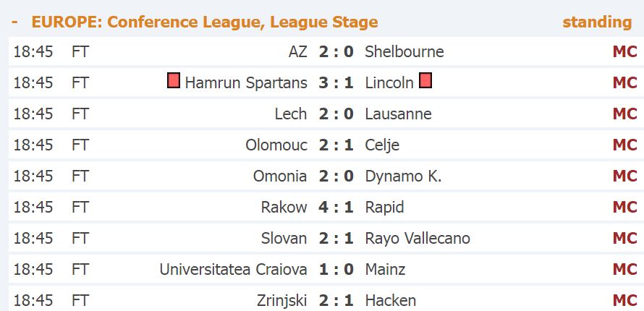Click the Hamrun Spartans team name

(246, 83)
